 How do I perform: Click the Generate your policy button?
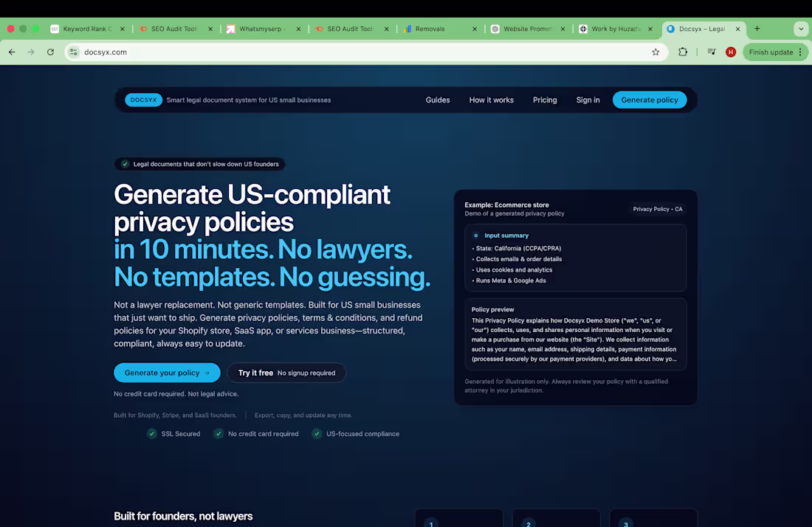point(166,373)
